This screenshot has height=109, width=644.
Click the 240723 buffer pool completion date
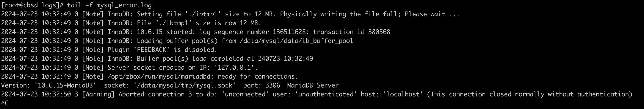pyautogui.click(x=269, y=59)
